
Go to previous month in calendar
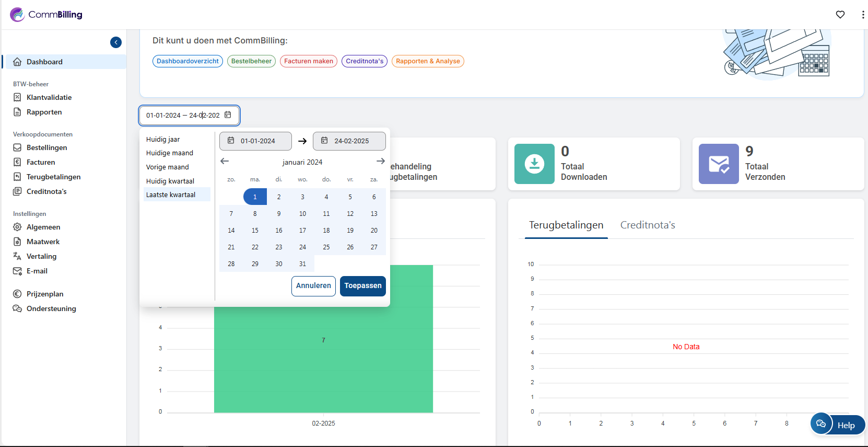[x=225, y=162]
